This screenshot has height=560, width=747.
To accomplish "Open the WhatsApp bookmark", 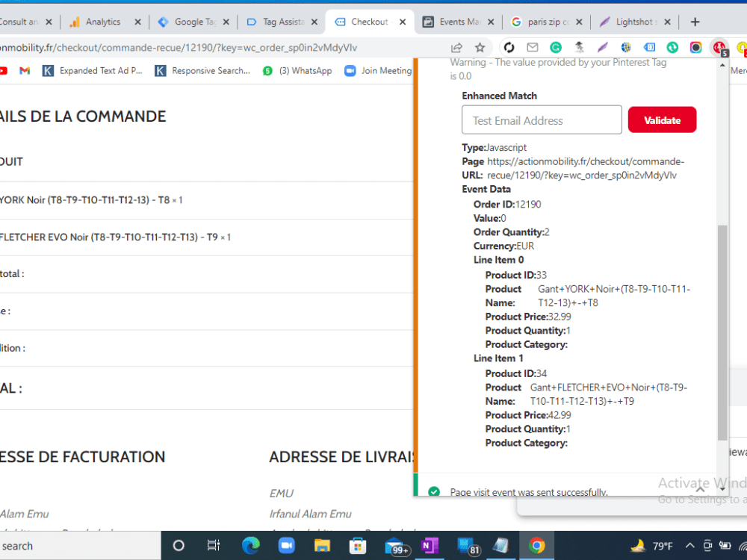I will pyautogui.click(x=297, y=71).
